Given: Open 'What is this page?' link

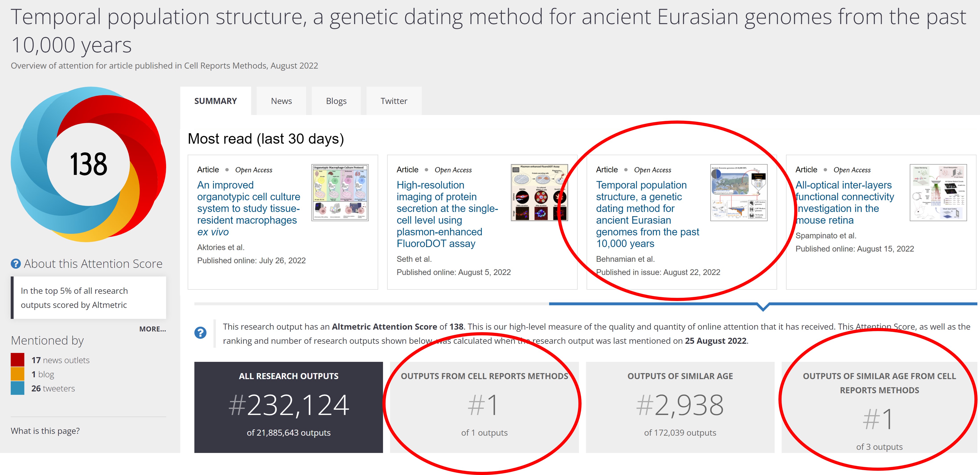Looking at the screenshot, I should click(x=45, y=431).
